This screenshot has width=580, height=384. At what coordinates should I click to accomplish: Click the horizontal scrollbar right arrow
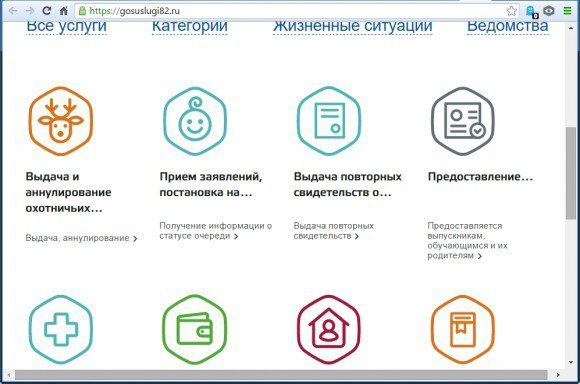point(558,375)
